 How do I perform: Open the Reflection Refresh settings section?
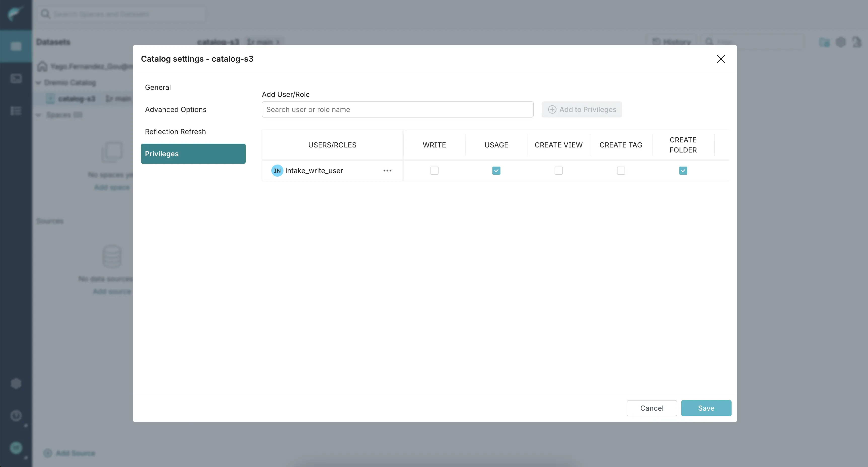pos(175,131)
